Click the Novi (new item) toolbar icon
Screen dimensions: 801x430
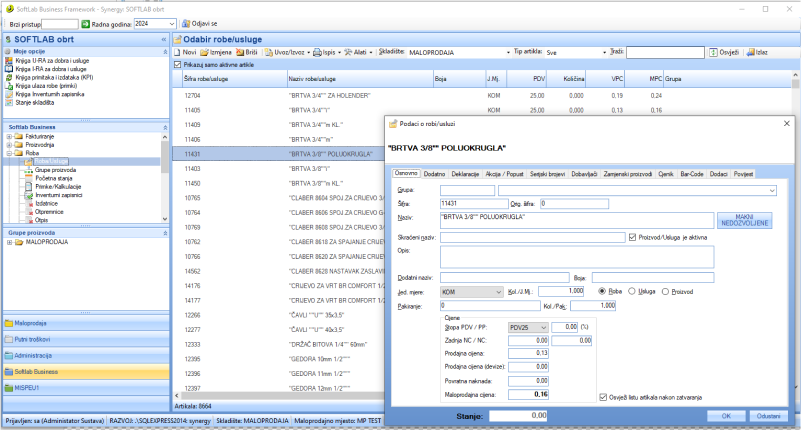pyautogui.click(x=178, y=51)
